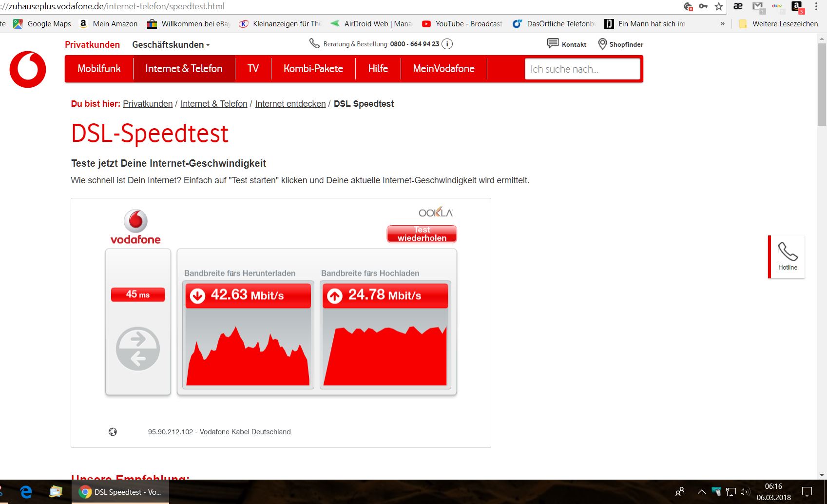Open the Internet & Telefon menu
The image size is (827, 504).
(184, 69)
